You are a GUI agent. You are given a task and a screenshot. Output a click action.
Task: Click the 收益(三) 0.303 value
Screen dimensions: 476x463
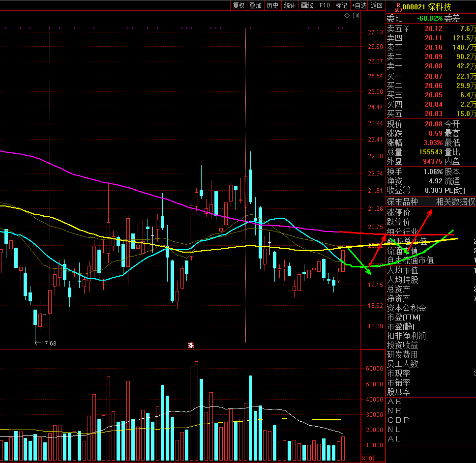[434, 190]
